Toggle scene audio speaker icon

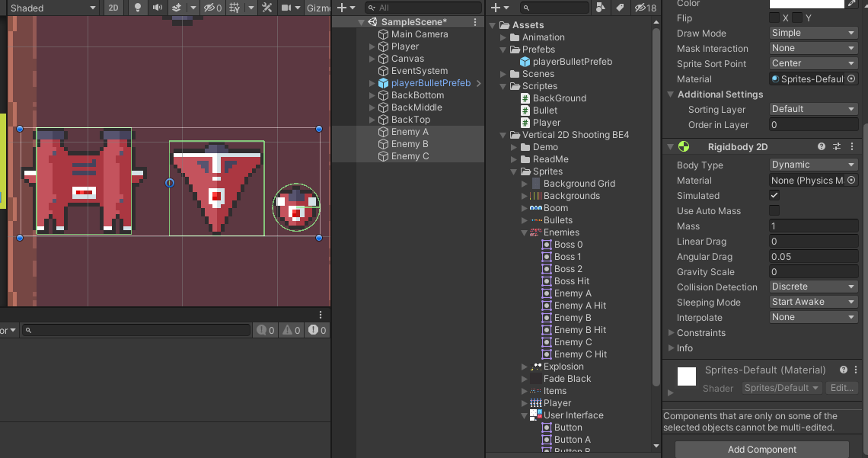click(157, 8)
